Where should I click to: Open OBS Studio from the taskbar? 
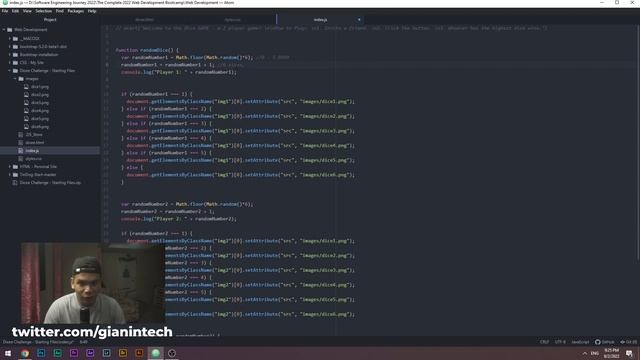(x=172, y=353)
